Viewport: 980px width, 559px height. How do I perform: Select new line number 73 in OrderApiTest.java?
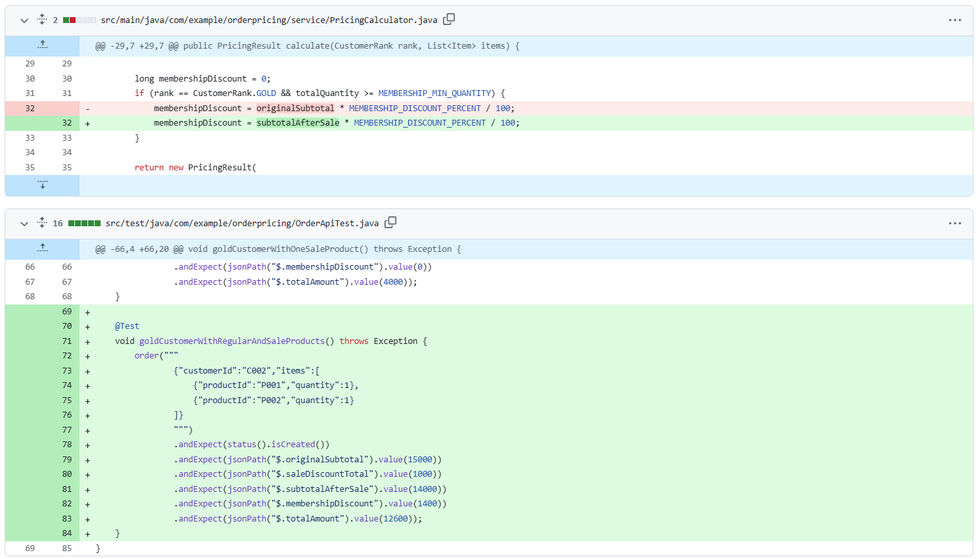tap(67, 371)
